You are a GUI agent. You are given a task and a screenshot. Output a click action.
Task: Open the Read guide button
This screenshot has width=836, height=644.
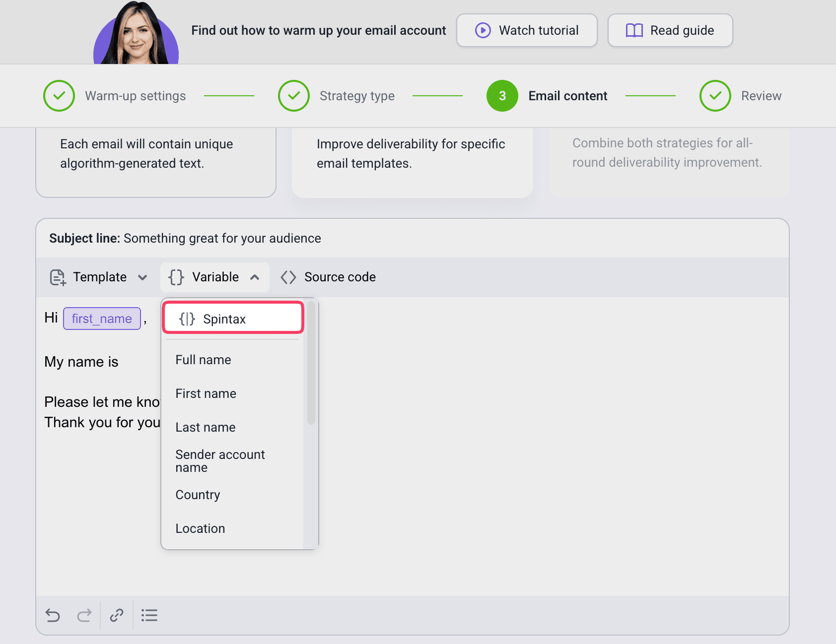pos(670,30)
